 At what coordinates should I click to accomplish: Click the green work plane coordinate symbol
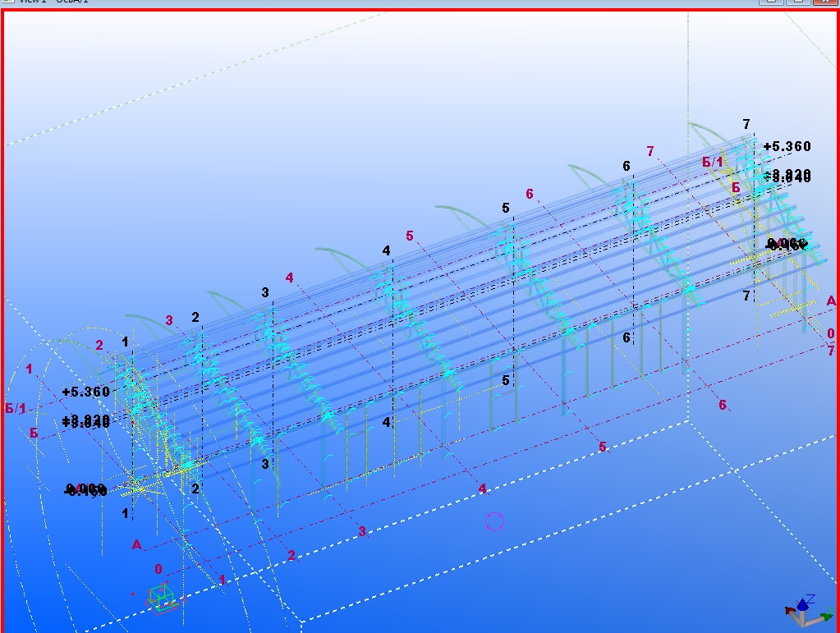(162, 597)
